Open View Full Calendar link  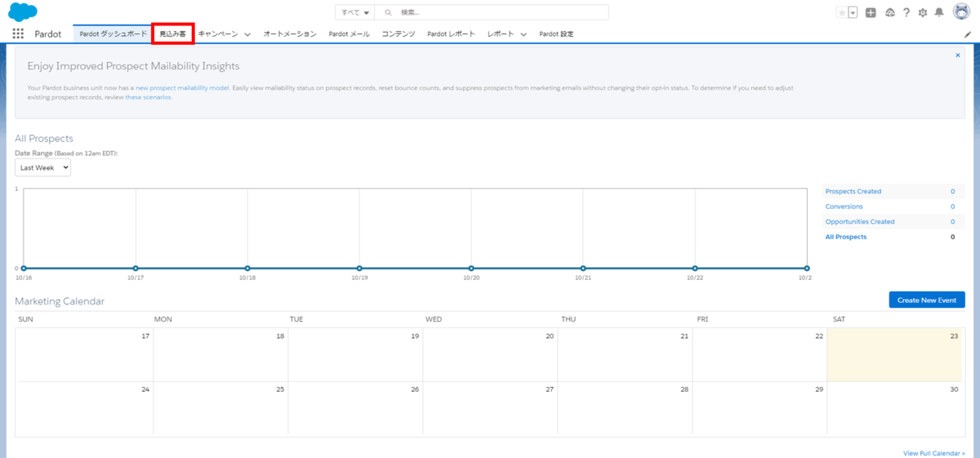pyautogui.click(x=933, y=452)
